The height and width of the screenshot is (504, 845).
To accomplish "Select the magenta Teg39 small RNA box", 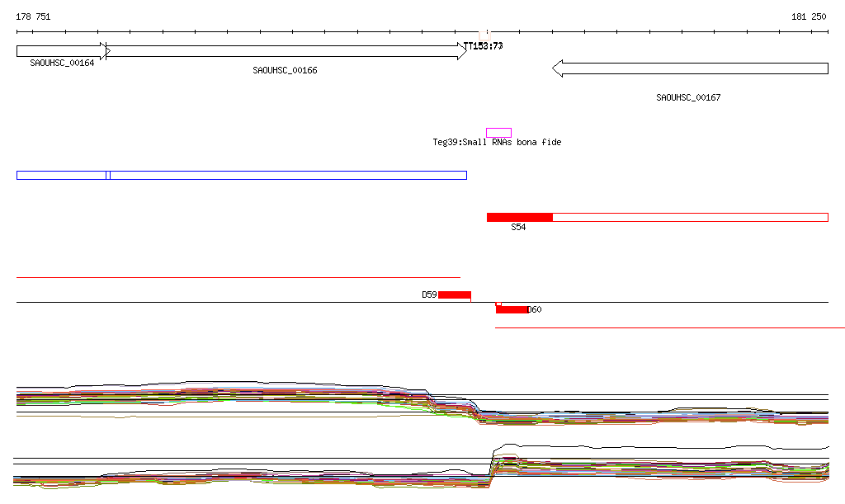I will 499,133.
